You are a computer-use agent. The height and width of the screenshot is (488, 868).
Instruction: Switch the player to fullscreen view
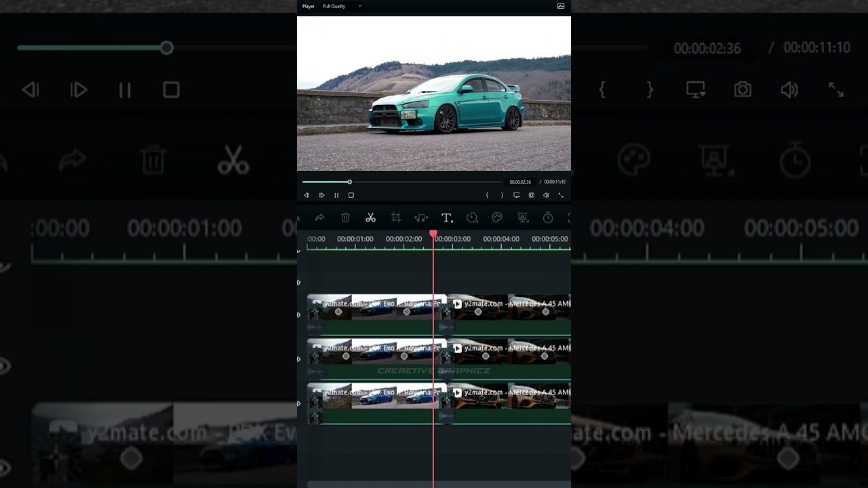click(561, 195)
